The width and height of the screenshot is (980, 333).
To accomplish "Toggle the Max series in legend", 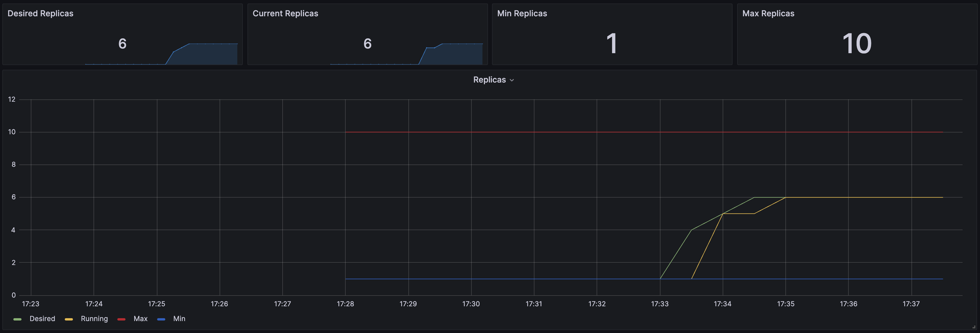I will [140, 319].
